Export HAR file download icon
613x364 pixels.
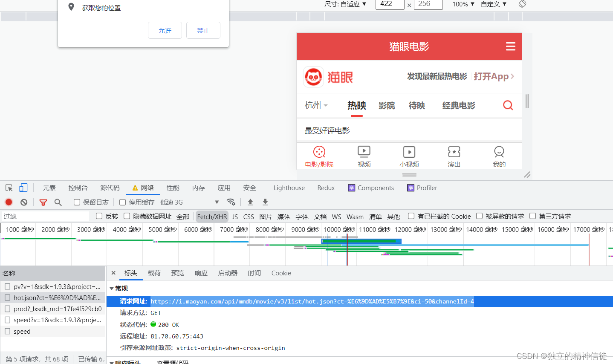tap(265, 202)
